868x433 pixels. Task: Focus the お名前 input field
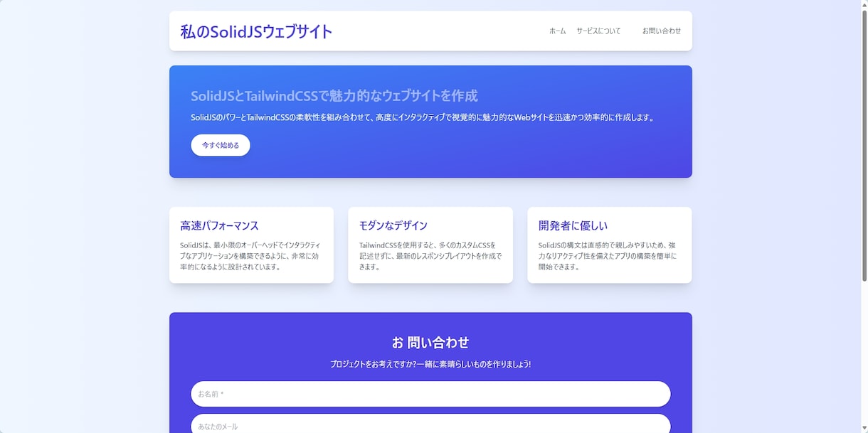pos(430,394)
